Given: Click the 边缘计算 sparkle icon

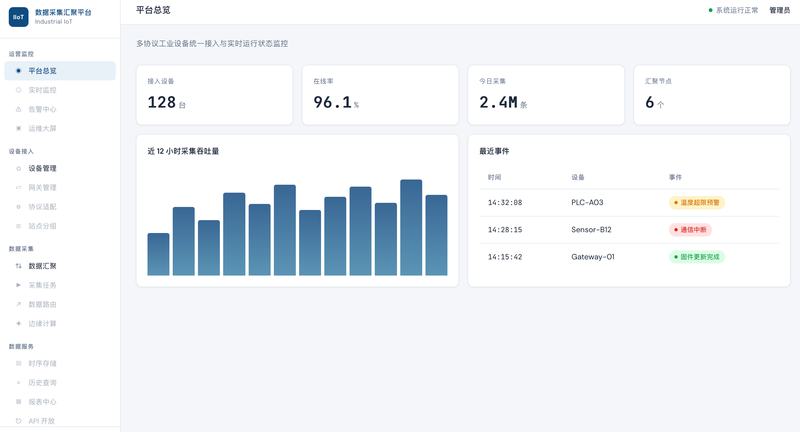Looking at the screenshot, I should [x=18, y=323].
